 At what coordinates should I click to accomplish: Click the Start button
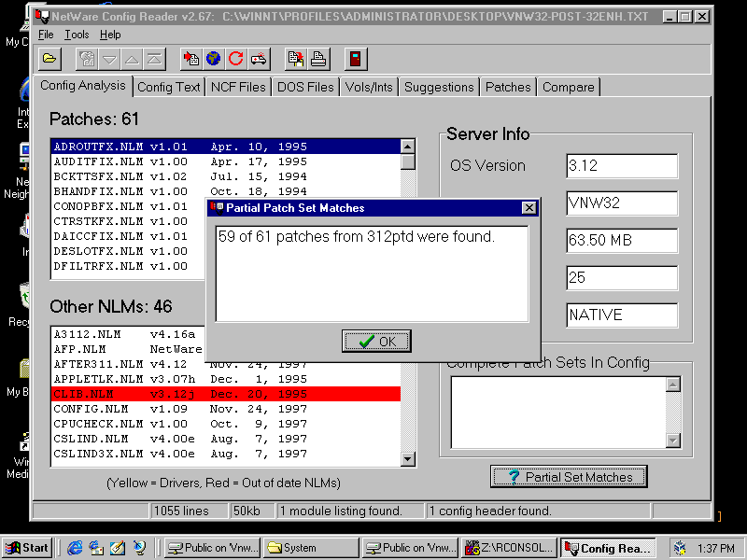point(28,548)
